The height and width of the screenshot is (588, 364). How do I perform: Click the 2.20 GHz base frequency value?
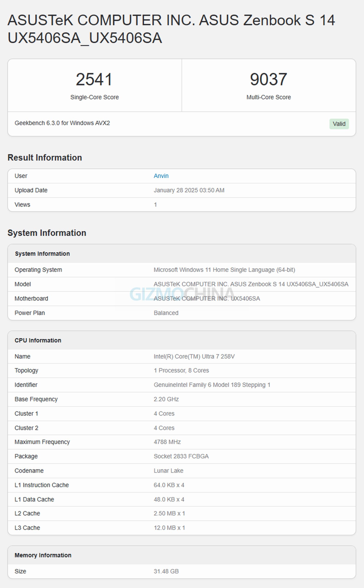click(166, 399)
